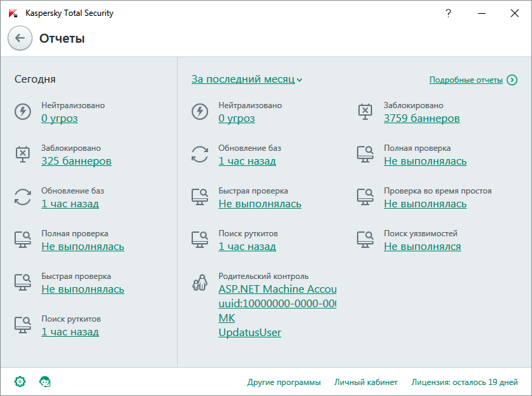The height and width of the screenshot is (396, 532).
Task: Open the Не выполнялся vulnerability search link
Action: pos(422,247)
